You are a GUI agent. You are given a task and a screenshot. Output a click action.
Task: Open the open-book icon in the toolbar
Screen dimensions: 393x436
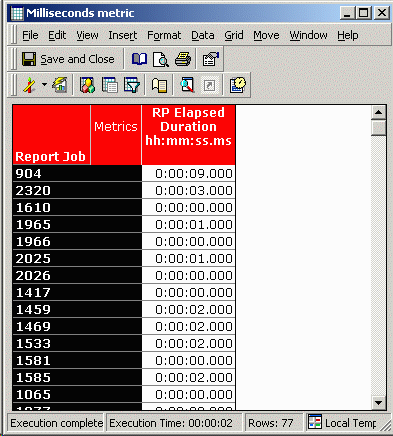139,59
